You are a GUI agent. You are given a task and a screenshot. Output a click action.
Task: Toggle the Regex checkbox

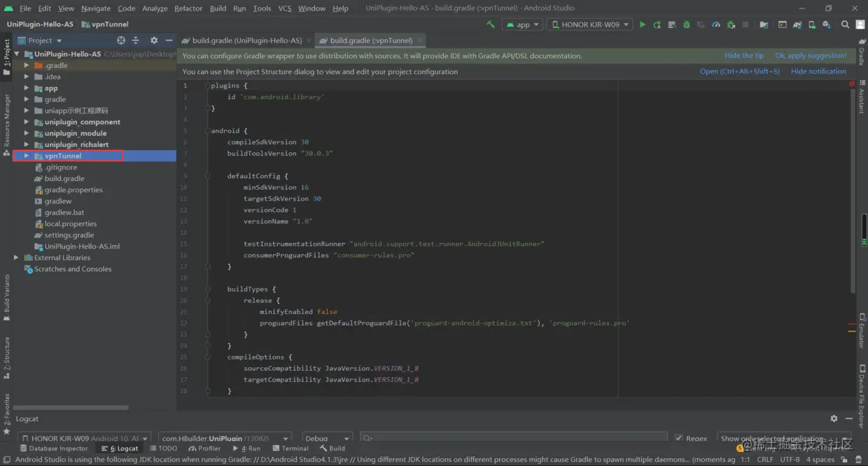[678, 438]
